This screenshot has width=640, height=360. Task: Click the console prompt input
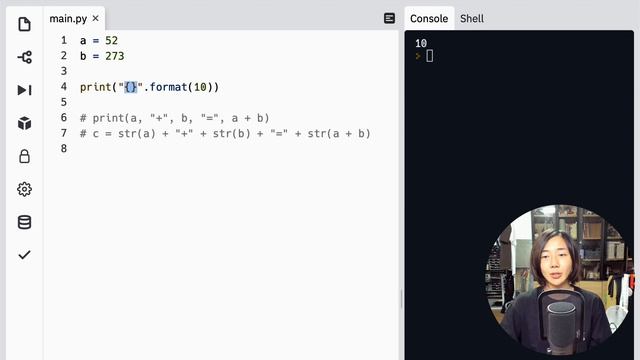click(429, 56)
